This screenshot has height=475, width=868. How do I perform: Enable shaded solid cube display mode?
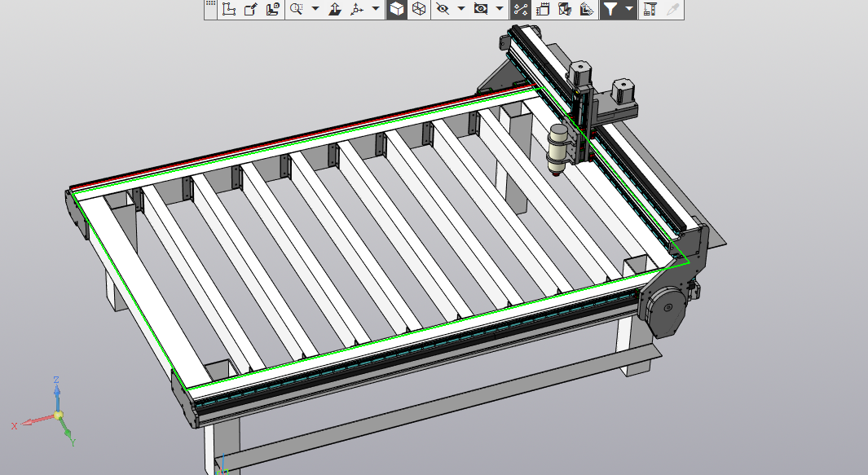click(x=396, y=9)
